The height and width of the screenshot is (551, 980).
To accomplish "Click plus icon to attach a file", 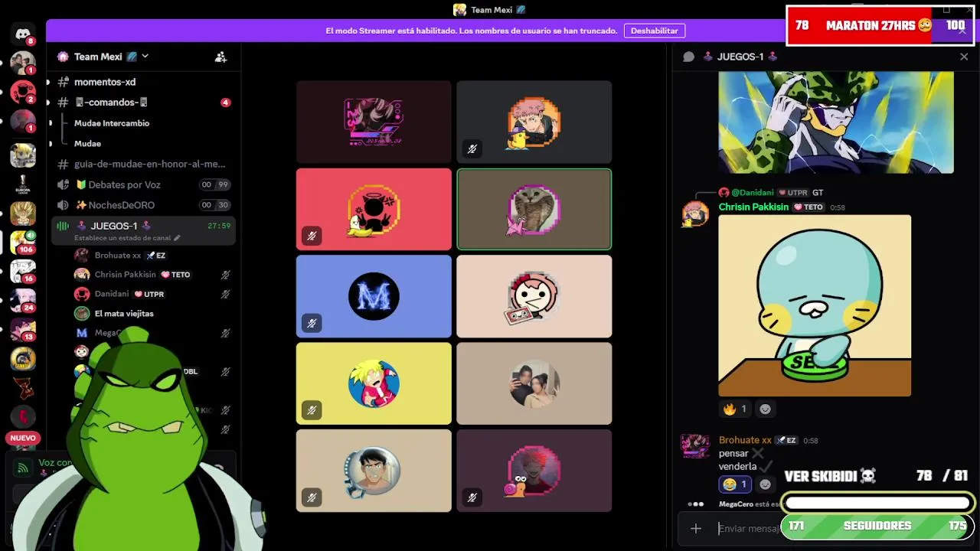I will click(695, 528).
